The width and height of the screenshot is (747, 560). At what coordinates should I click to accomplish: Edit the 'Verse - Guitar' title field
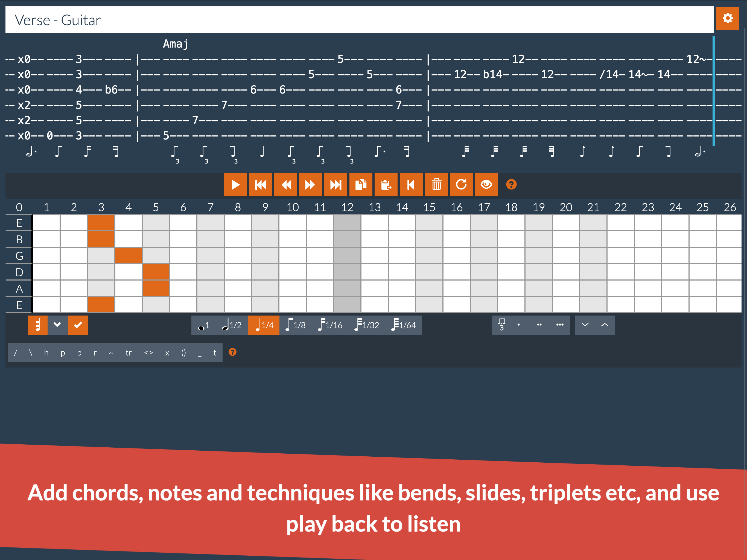(x=360, y=20)
